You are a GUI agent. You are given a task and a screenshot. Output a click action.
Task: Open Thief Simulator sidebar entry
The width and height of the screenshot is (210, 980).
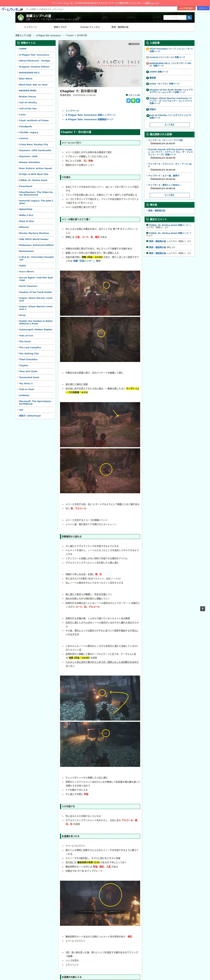28,359
